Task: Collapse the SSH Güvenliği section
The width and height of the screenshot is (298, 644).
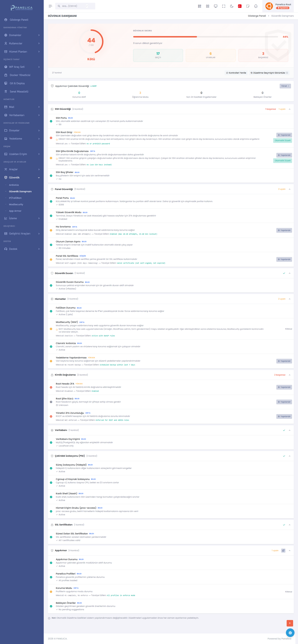Action: (289, 109)
